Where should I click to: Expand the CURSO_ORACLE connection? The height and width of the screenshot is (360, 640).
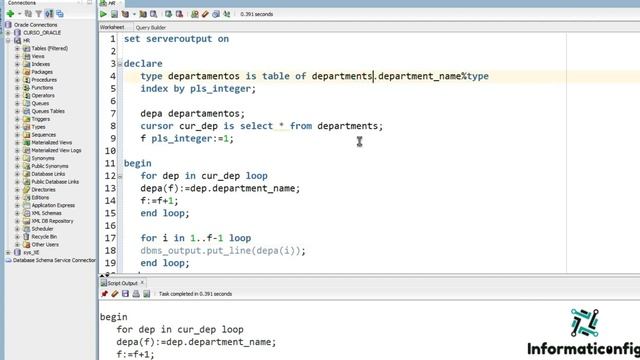(x=8, y=33)
